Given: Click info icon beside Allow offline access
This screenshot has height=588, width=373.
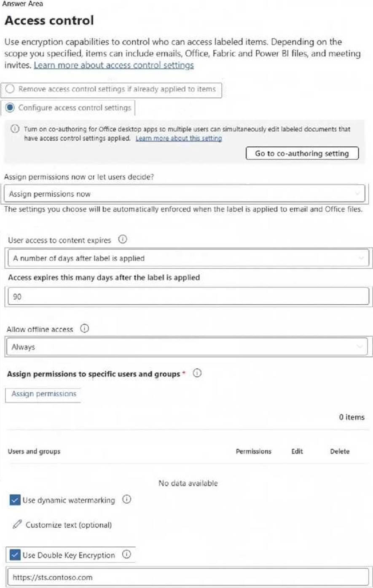Looking at the screenshot, I should 84,329.
